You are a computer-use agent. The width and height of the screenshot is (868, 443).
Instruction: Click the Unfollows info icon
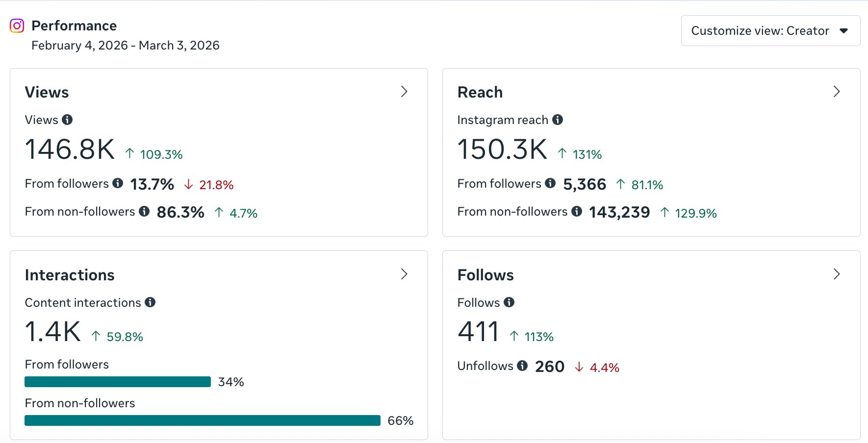(522, 366)
